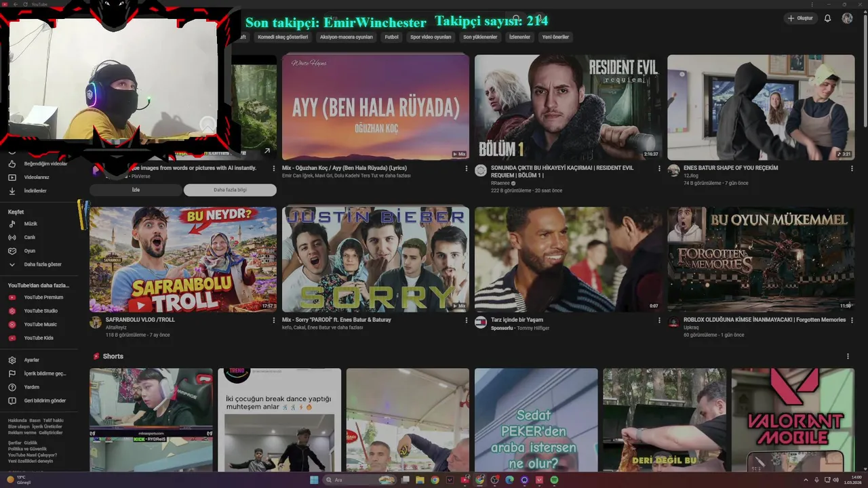Open the account avatar menu
Viewport: 868px width, 488px height.
(847, 18)
